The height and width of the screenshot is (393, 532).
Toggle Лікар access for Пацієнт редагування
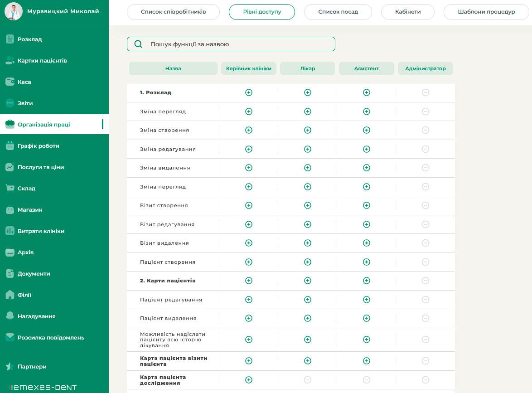pos(308,300)
